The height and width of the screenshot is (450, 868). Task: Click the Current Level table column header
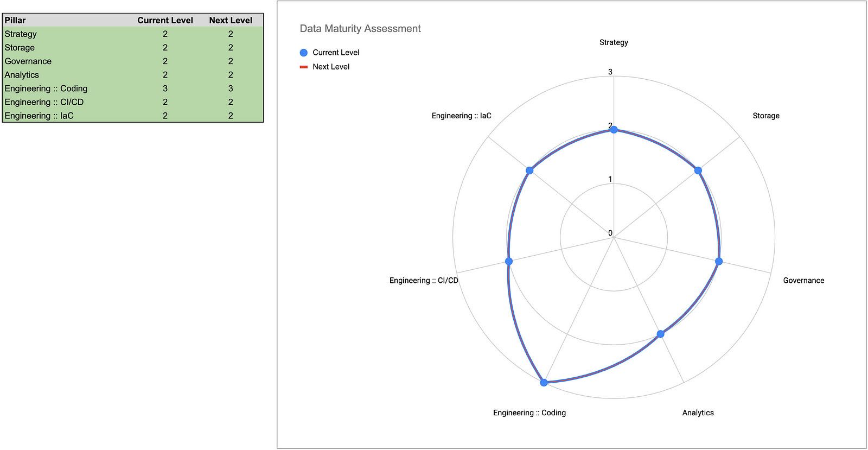click(165, 20)
